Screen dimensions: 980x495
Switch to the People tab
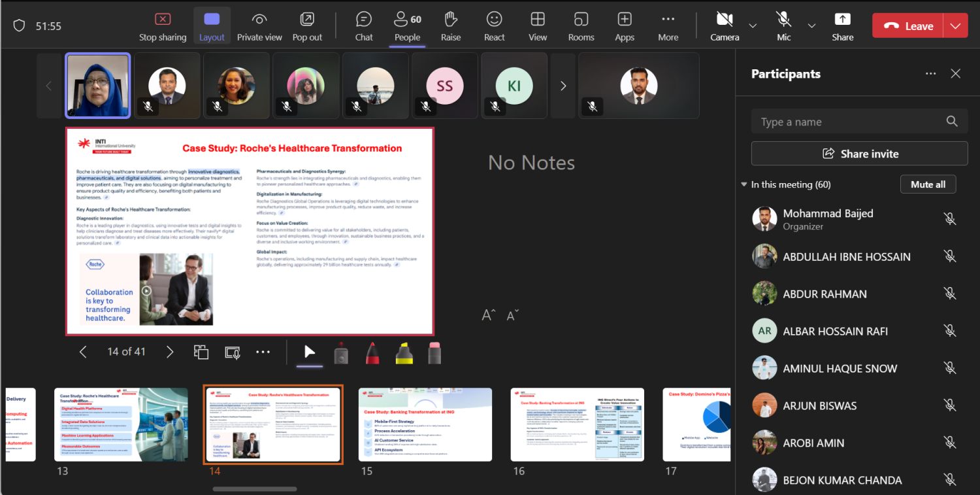(x=407, y=26)
